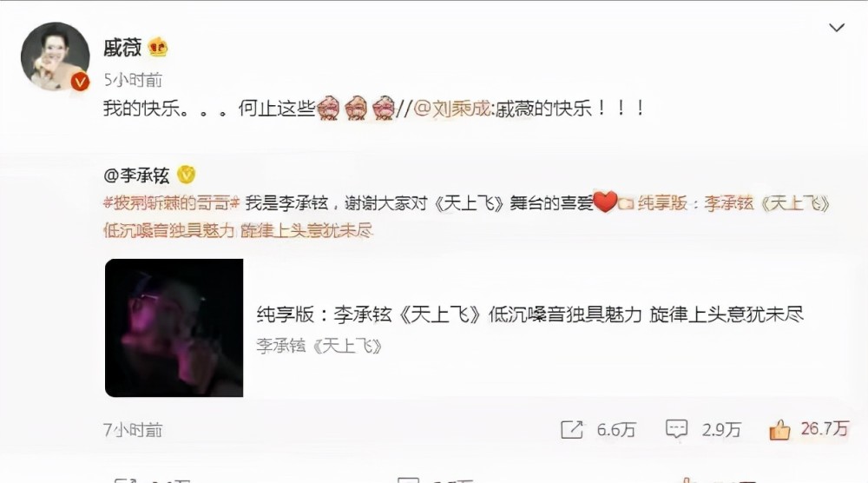Image resolution: width=868 pixels, height=483 pixels.
Task: Click the poster's round avatar photo
Action: pos(55,56)
